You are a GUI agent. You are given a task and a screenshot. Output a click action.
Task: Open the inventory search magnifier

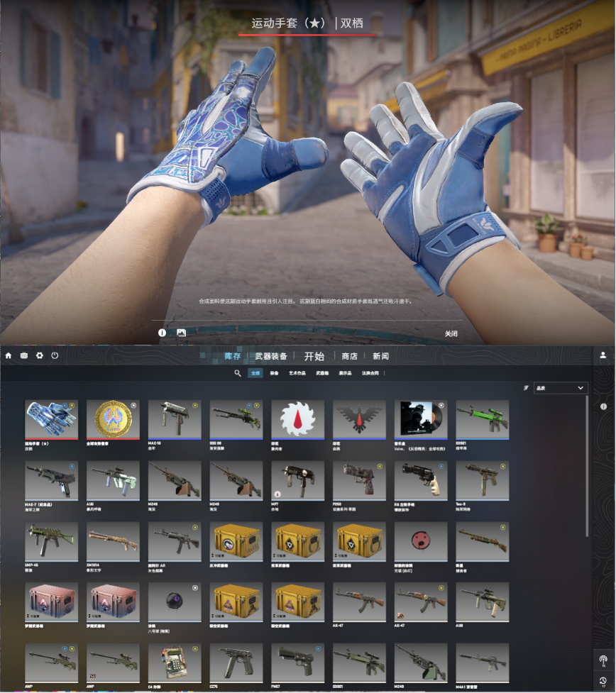pyautogui.click(x=238, y=374)
